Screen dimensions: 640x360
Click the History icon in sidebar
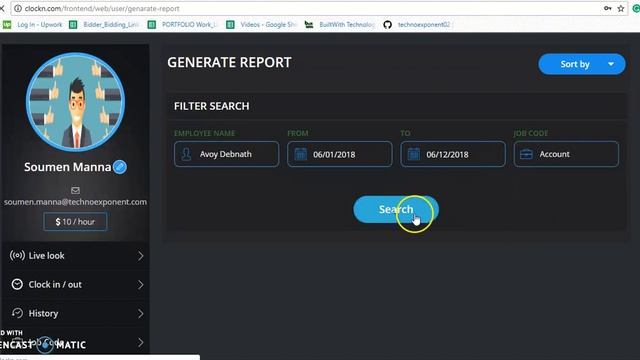coord(17,313)
